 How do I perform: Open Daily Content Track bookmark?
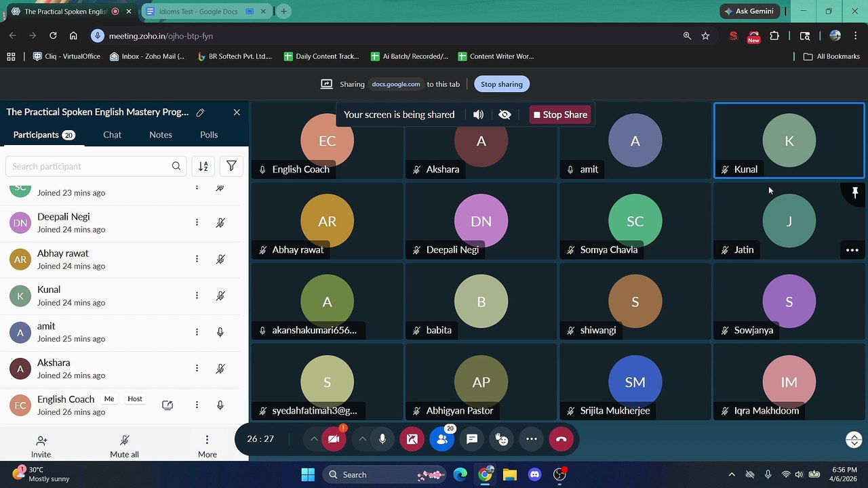pos(322,56)
